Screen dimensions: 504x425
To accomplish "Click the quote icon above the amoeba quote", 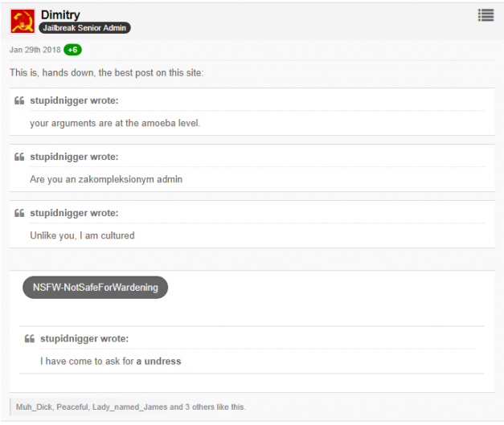I will 19,101.
